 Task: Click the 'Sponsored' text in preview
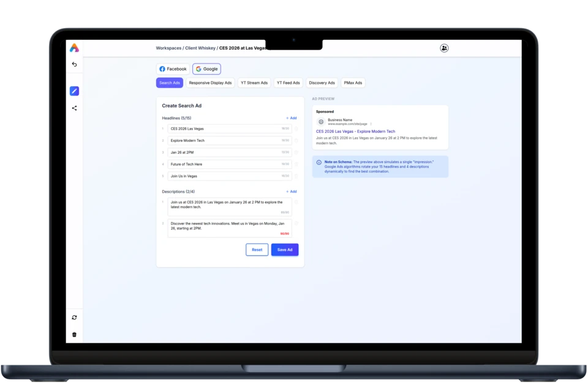[x=325, y=112]
